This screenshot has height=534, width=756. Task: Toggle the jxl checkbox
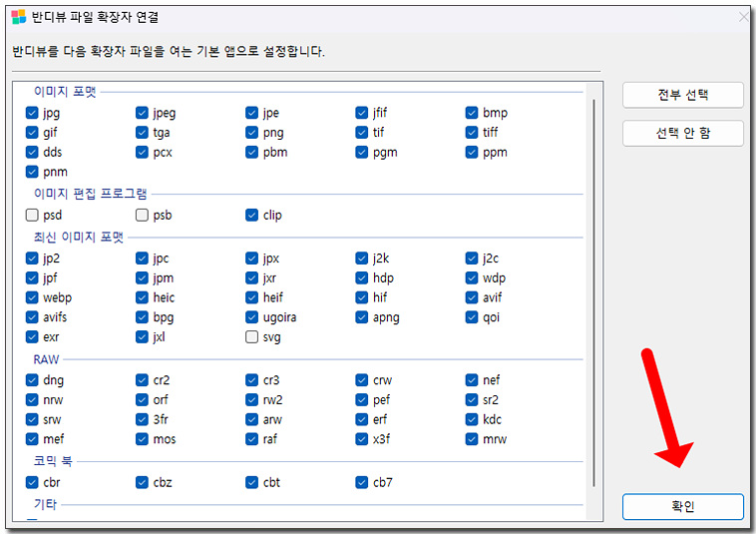point(142,336)
